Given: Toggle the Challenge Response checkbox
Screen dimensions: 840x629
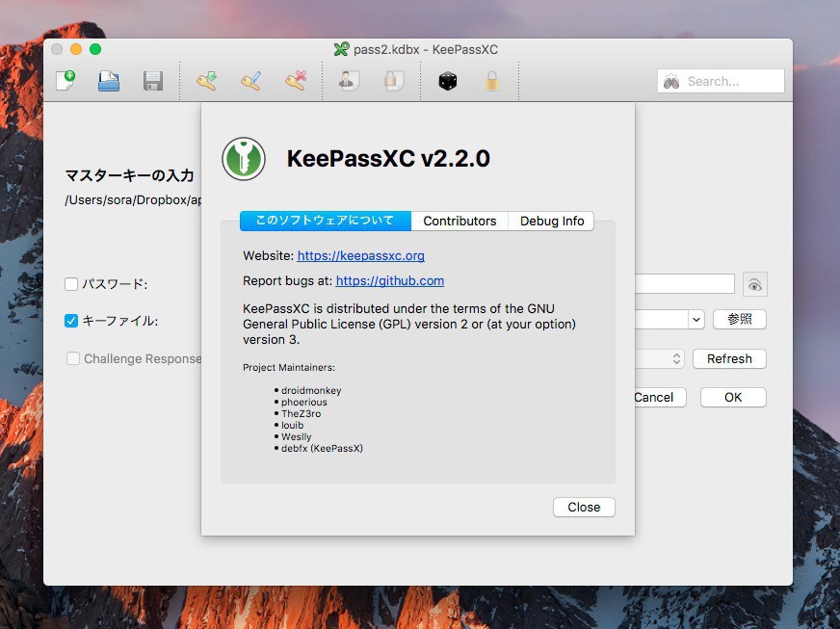Looking at the screenshot, I should click(73, 358).
